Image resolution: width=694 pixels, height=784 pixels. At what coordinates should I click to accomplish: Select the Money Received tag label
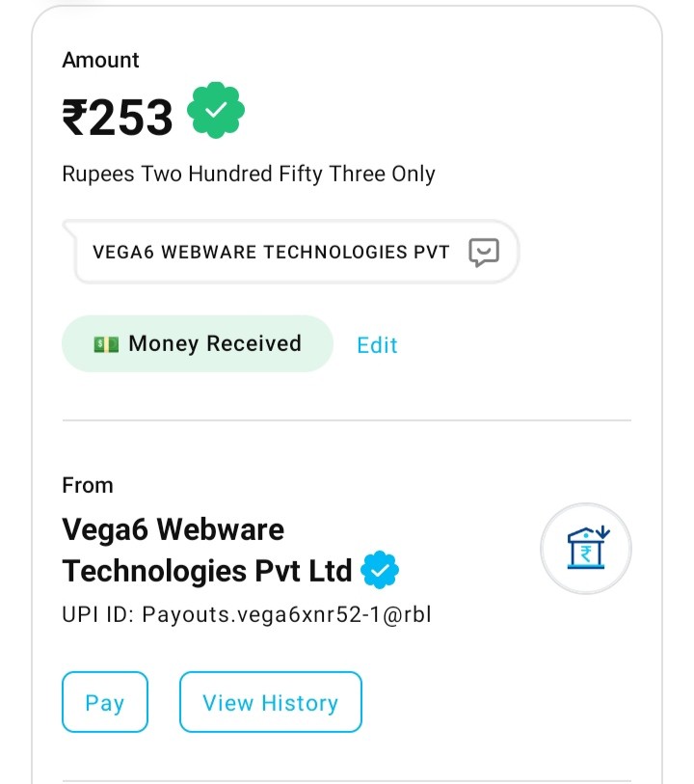(x=215, y=344)
